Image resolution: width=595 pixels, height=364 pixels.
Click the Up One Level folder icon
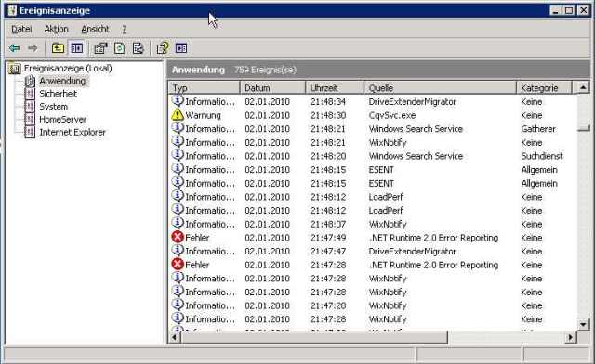click(x=58, y=48)
